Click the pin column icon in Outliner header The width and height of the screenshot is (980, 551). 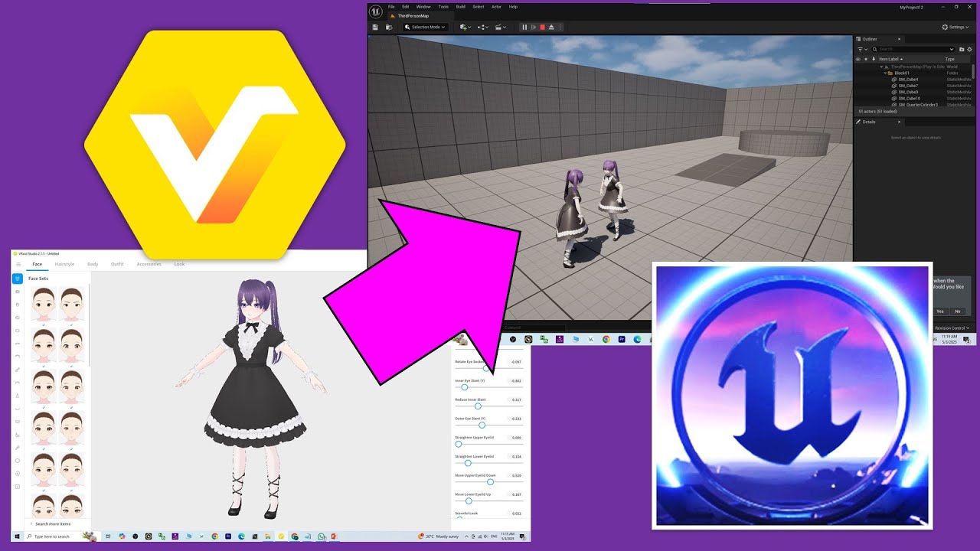pyautogui.click(x=874, y=59)
